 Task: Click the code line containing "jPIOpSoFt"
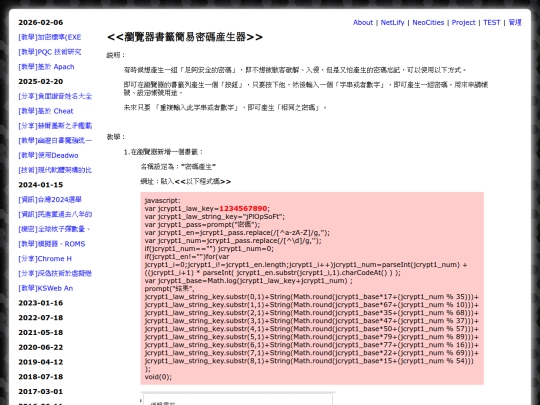[x=215, y=217]
